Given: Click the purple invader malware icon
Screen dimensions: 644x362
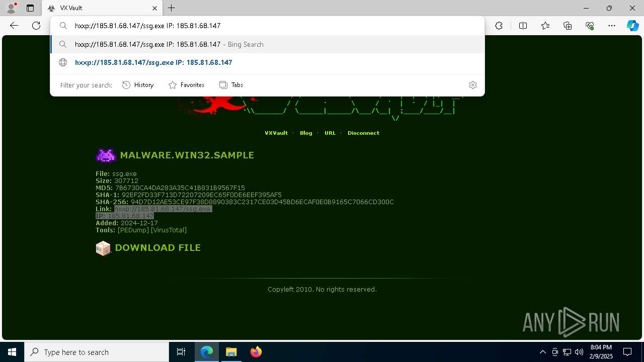Looking at the screenshot, I should point(106,155).
